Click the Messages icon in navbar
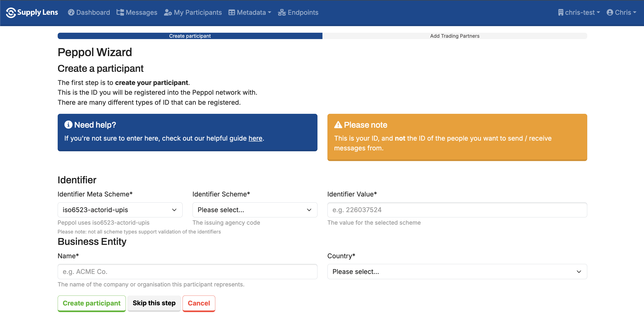Screen dimensions: 644x318 pyautogui.click(x=120, y=12)
